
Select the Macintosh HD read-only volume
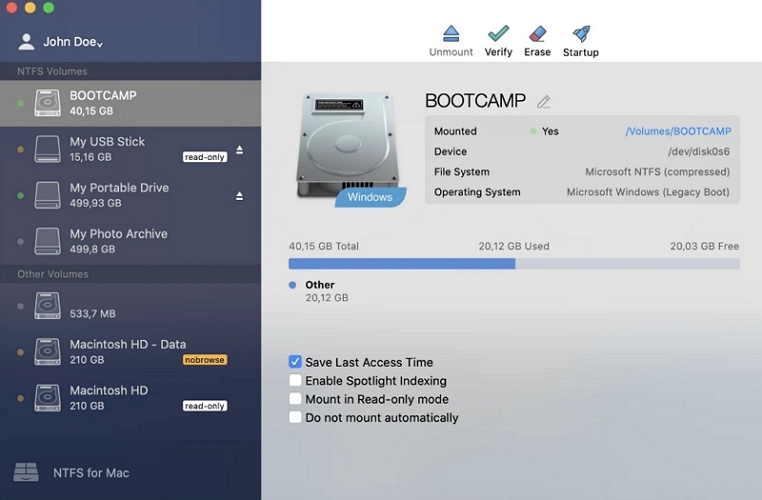[130, 398]
